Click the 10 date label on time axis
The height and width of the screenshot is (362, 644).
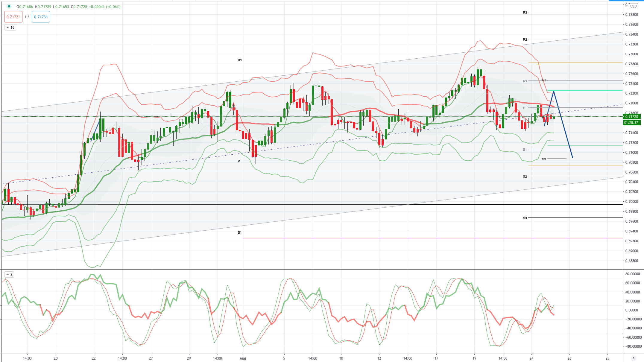[x=341, y=358]
